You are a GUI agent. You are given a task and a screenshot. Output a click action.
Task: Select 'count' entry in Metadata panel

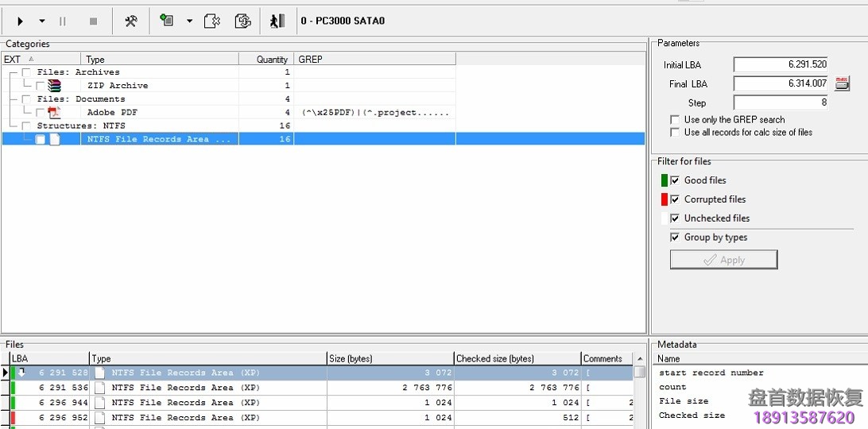[x=672, y=387]
